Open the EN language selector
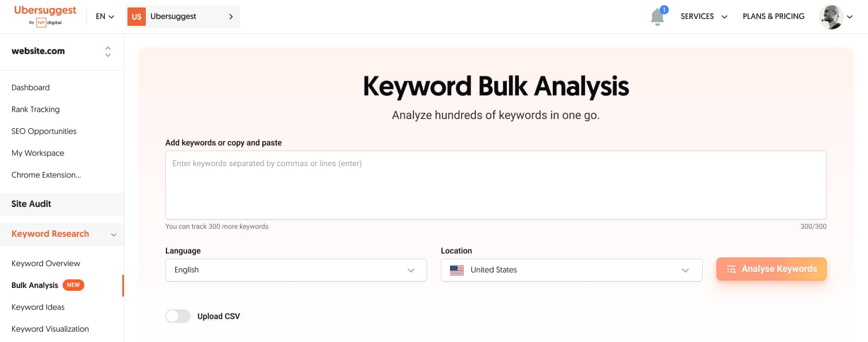The image size is (868, 342). [x=105, y=17]
